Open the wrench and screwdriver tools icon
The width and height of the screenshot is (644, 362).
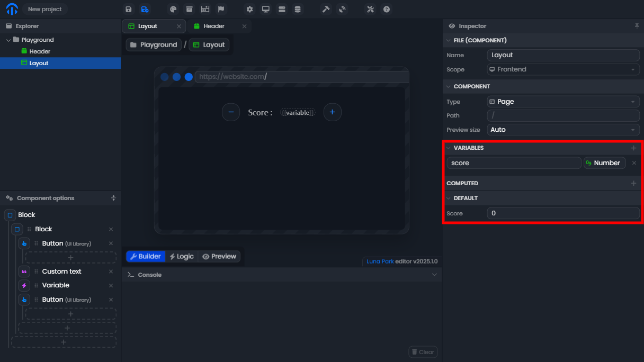[371, 9]
